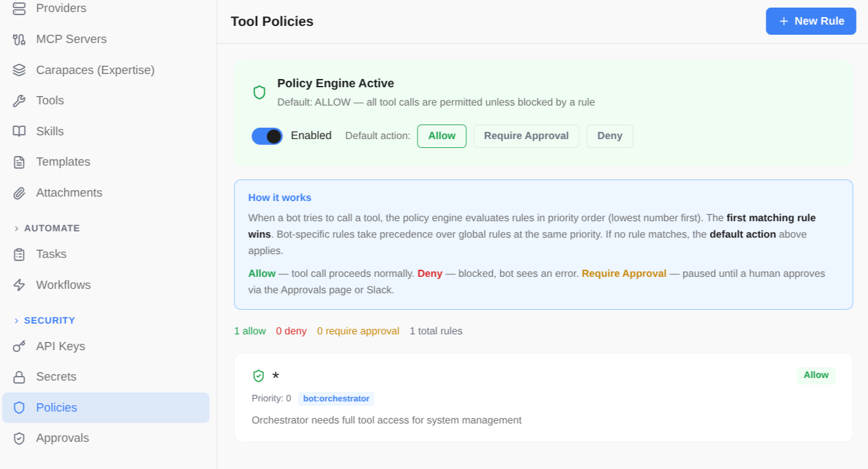Open the Skills book icon
The image size is (868, 469).
tap(18, 131)
